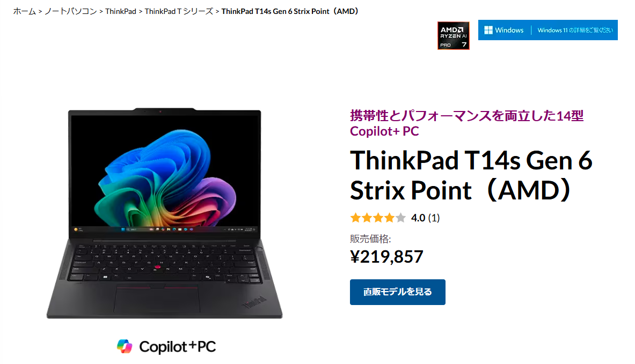
Task: Click the Copilot+ PC colorful logo icon
Action: (x=125, y=347)
